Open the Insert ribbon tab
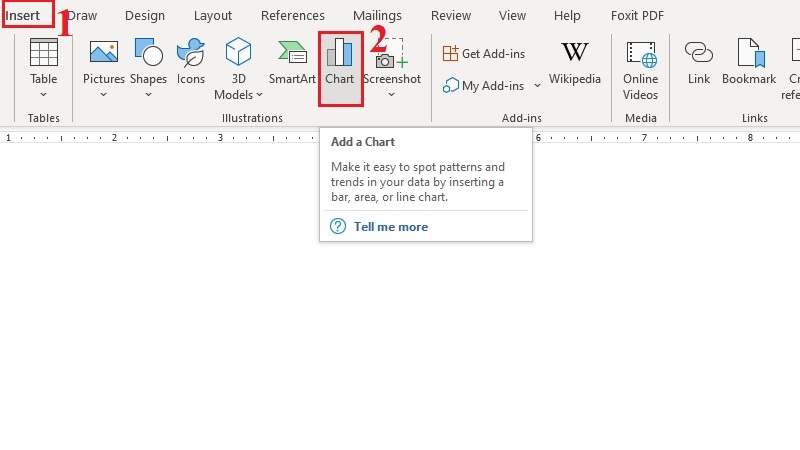The width and height of the screenshot is (800, 450). 22,16
